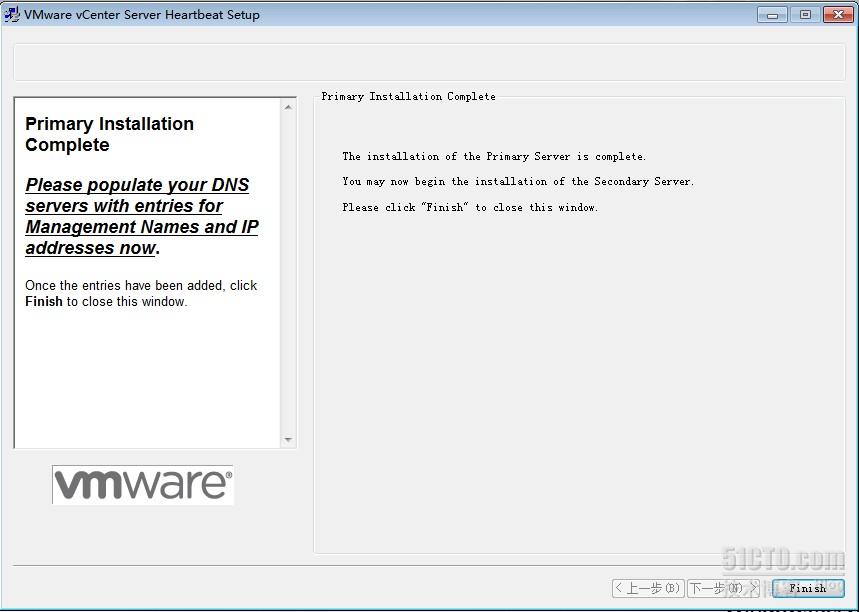Maximize the Heartbeat Setup window

805,15
